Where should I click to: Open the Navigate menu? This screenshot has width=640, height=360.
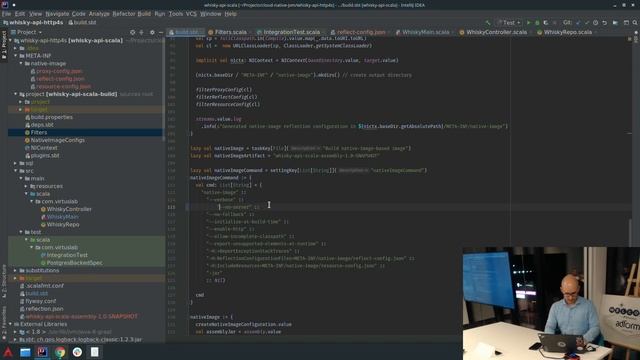[x=57, y=14]
